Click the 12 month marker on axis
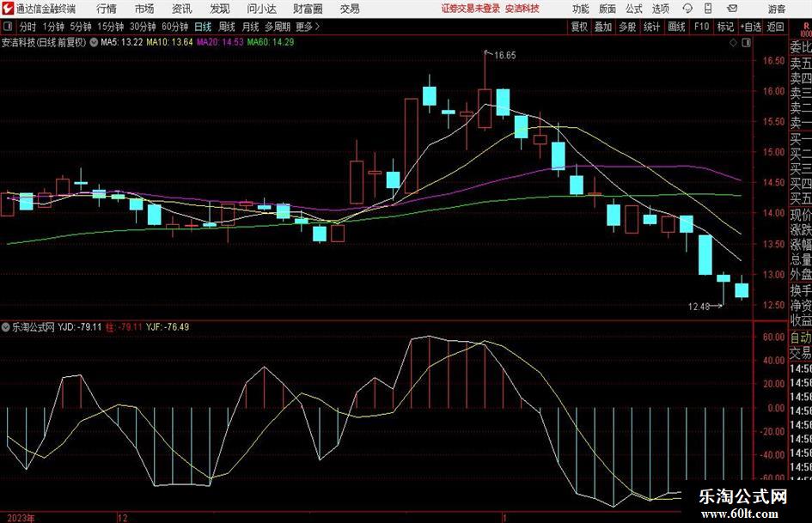 [x=122, y=518]
